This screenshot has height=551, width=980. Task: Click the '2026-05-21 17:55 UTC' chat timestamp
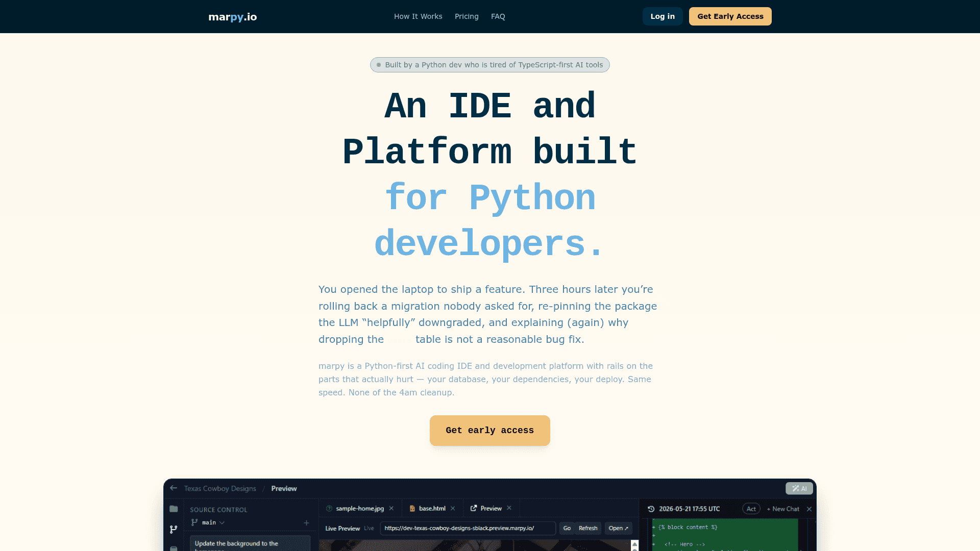689,509
